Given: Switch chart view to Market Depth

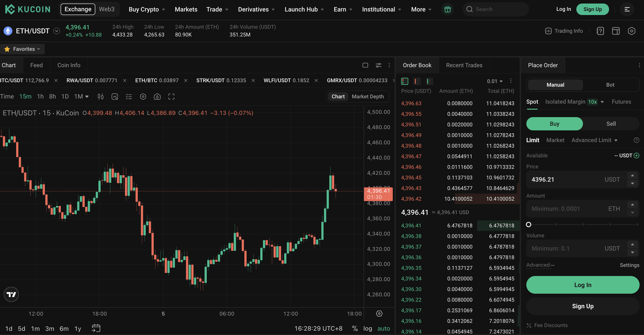Looking at the screenshot, I should tap(368, 96).
